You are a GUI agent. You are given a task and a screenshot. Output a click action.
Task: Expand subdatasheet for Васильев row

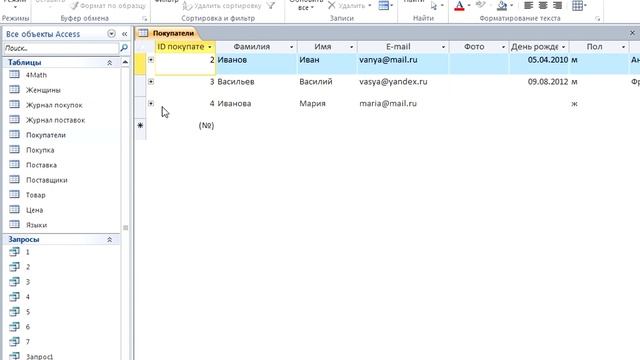click(x=151, y=82)
